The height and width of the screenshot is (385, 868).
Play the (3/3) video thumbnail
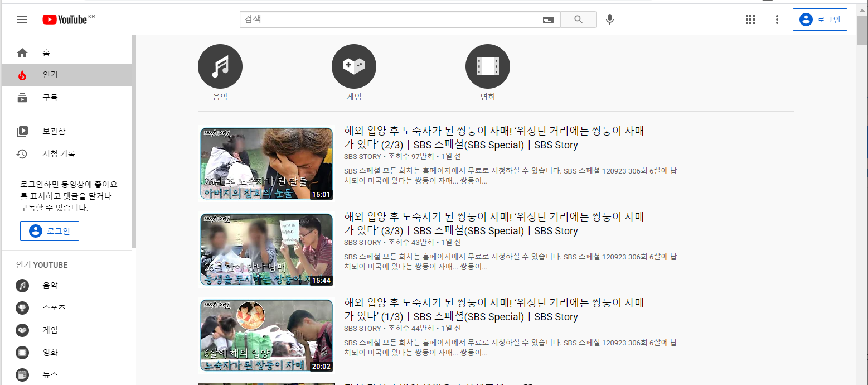266,249
